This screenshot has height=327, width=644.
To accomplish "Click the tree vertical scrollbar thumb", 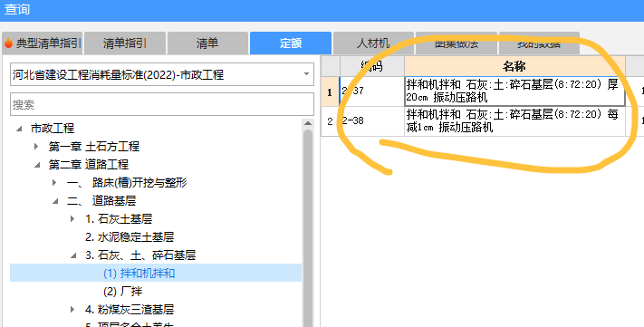I will tap(308, 228).
